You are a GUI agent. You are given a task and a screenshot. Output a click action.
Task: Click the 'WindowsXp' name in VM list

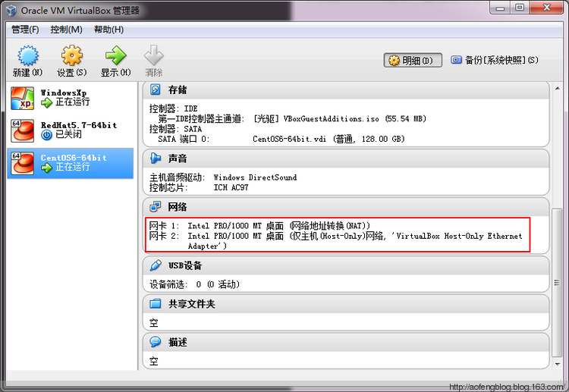64,93
